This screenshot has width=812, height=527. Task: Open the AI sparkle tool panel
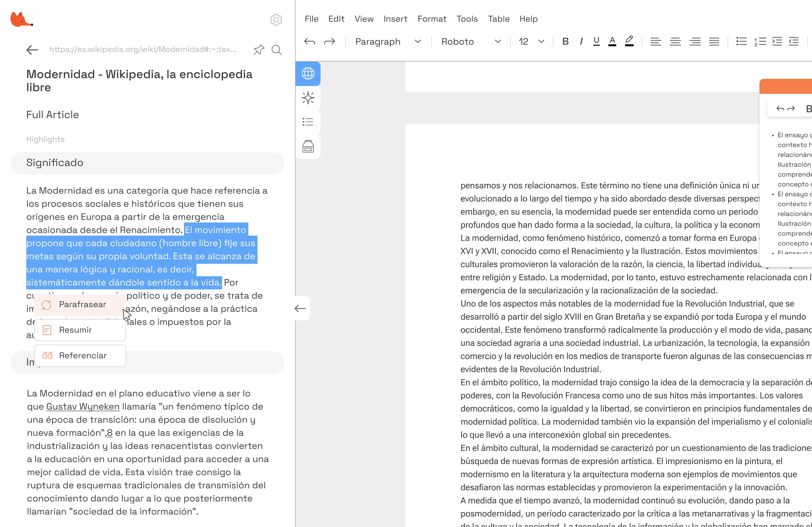[x=308, y=98]
